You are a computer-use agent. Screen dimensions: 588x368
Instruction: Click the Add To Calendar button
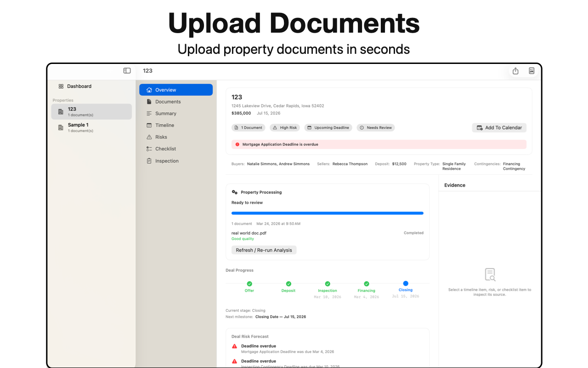(x=499, y=127)
